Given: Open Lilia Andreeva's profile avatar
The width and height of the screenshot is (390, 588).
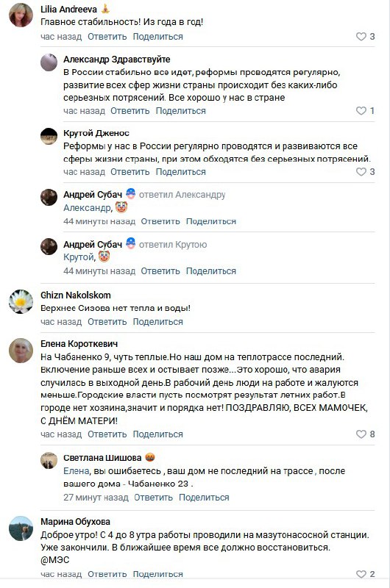Looking at the screenshot, I should (x=21, y=15).
